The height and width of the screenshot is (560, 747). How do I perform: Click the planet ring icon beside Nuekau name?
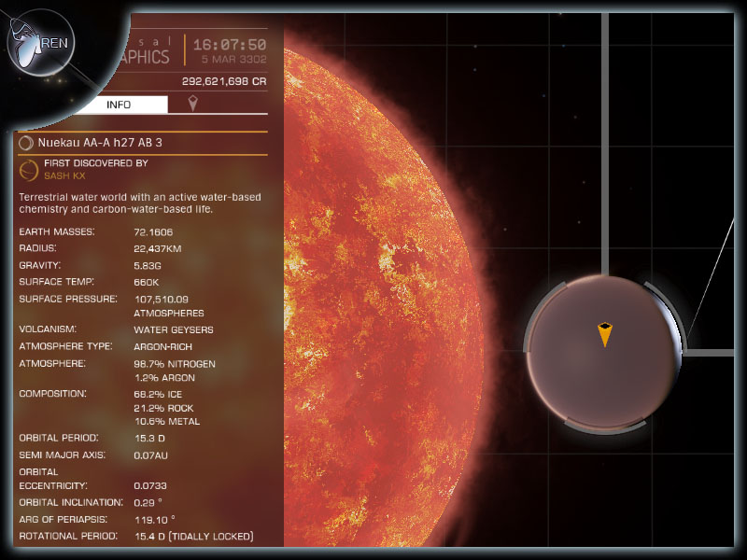[26, 143]
